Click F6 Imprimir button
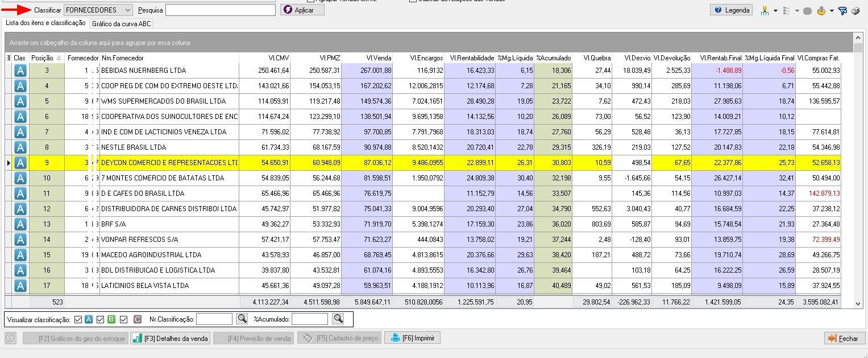The width and height of the screenshot is (868, 358). pos(413,338)
